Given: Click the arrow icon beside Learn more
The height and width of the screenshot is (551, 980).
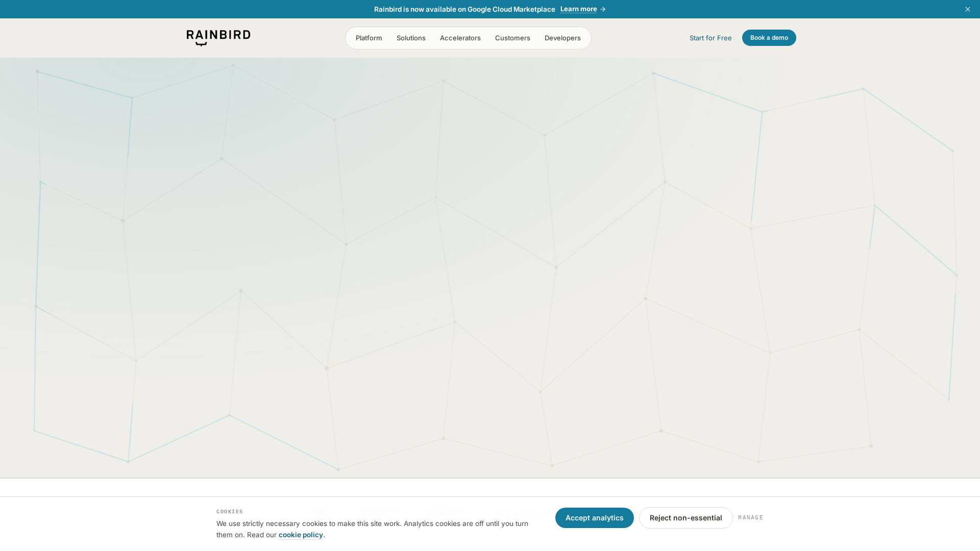Looking at the screenshot, I should click(x=603, y=9).
